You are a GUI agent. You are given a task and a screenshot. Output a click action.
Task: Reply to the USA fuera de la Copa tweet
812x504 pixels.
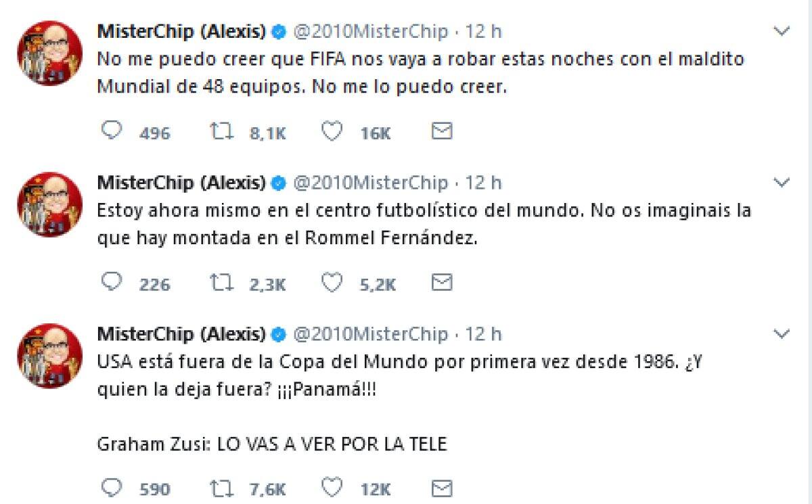coord(111,486)
